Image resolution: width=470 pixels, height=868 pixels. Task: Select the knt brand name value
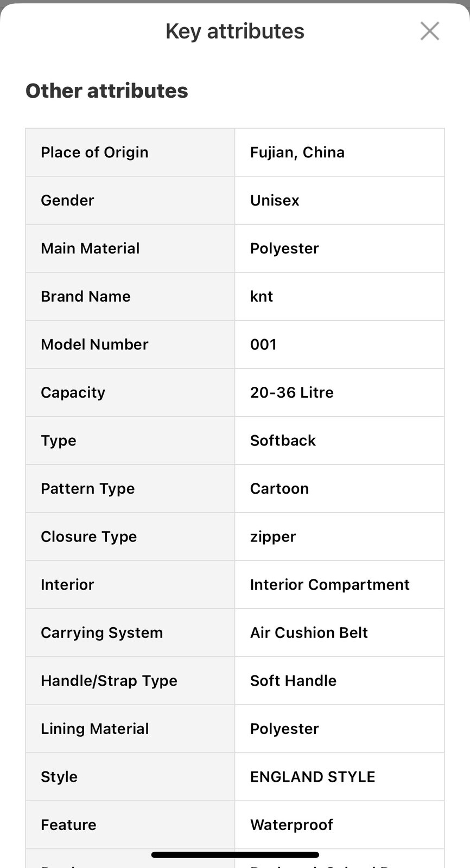coord(262,296)
